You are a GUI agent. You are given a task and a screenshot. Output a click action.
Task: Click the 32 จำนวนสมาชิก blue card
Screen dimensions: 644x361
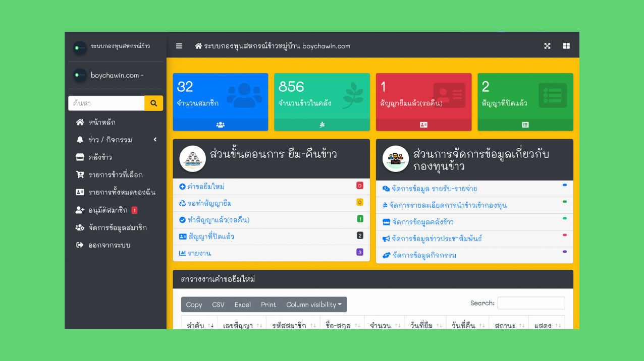pyautogui.click(x=221, y=102)
